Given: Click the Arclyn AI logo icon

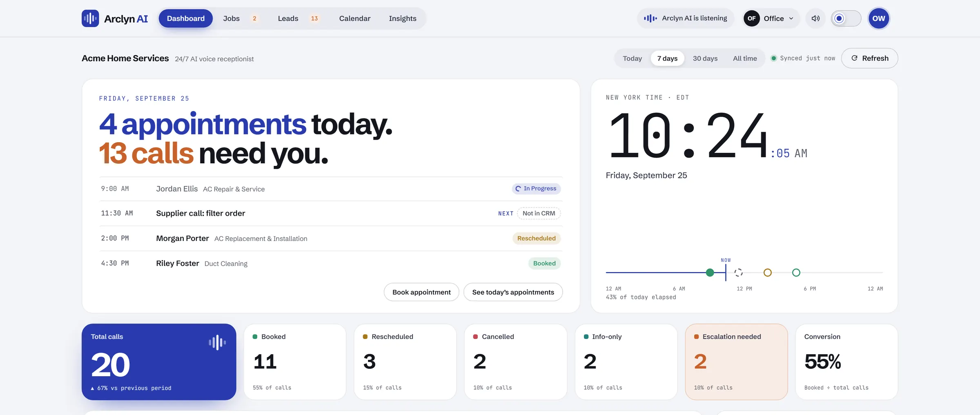Looking at the screenshot, I should coord(90,18).
